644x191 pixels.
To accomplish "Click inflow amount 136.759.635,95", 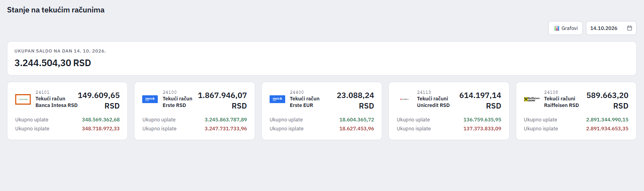I will (x=482, y=120).
